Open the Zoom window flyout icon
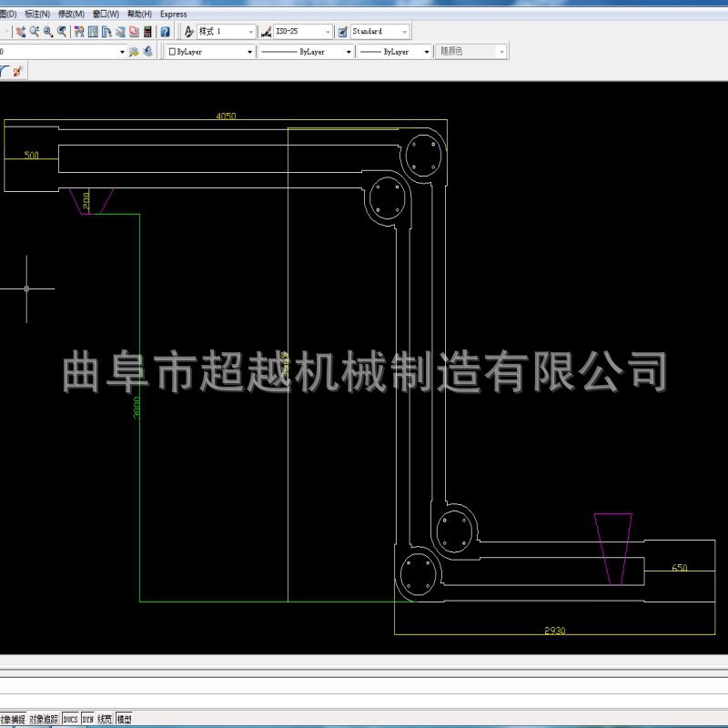Viewport: 728px width, 728px height. [x=48, y=32]
